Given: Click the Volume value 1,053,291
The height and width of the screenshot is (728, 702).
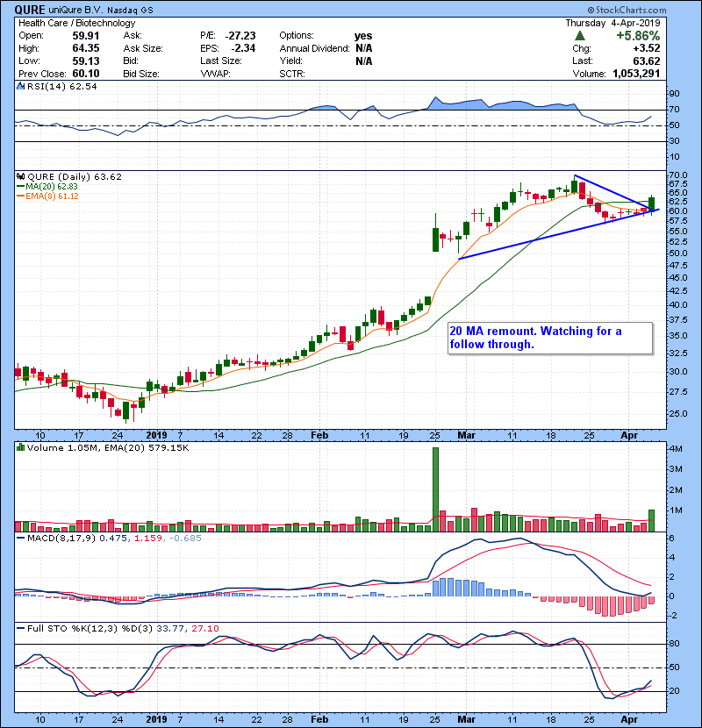Looking at the screenshot, I should pos(636,74).
